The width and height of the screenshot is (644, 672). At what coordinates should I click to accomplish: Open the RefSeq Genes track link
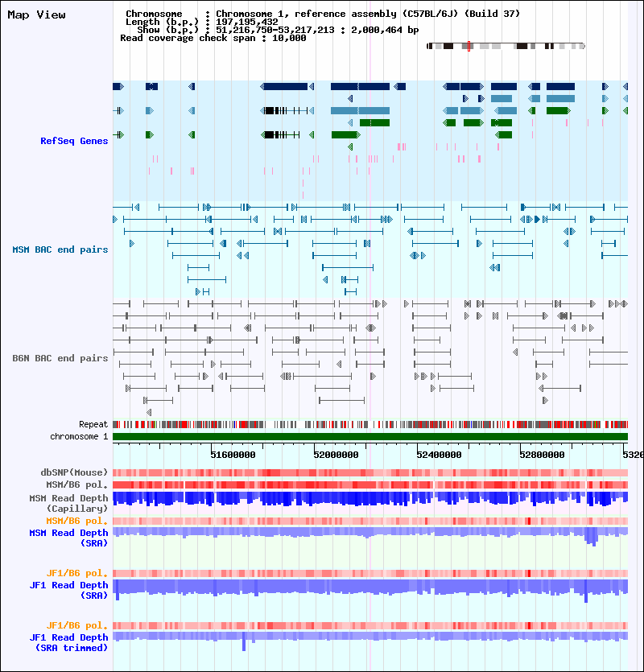coord(74,141)
